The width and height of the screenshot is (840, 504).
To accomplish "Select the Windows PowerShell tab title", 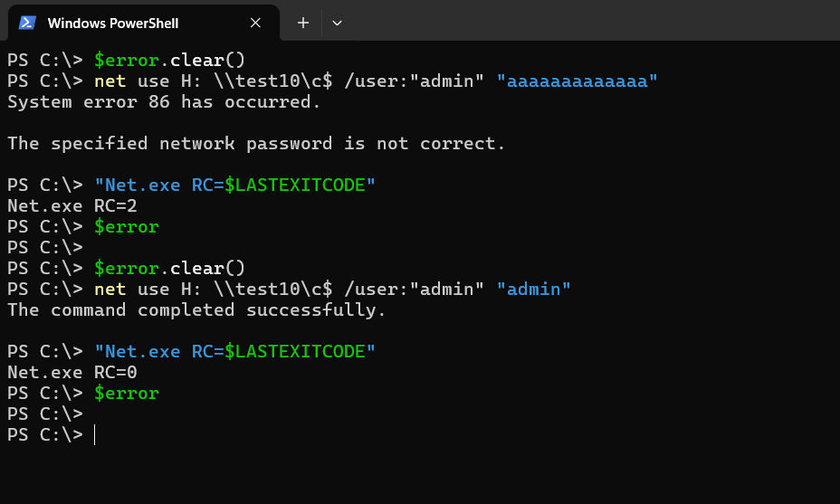I will point(113,23).
